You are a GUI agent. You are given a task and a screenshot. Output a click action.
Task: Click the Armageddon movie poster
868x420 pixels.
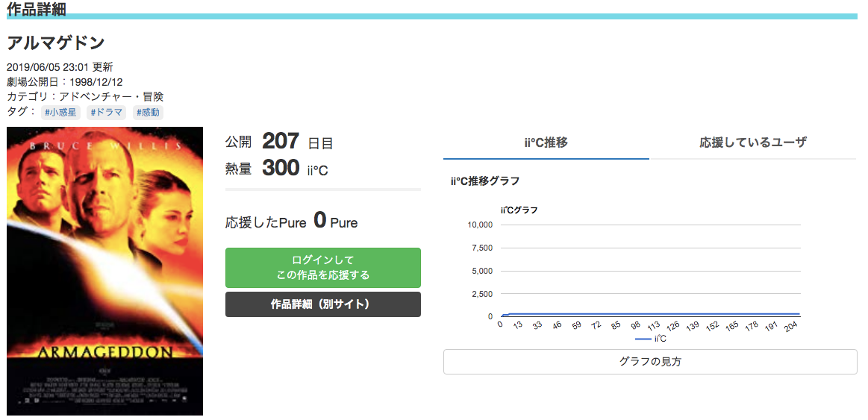104,271
